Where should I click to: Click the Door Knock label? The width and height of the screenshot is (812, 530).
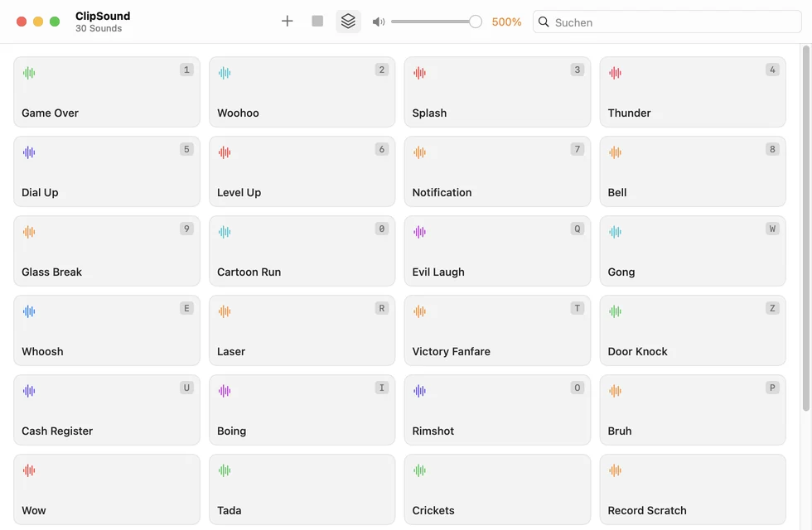[x=637, y=351]
